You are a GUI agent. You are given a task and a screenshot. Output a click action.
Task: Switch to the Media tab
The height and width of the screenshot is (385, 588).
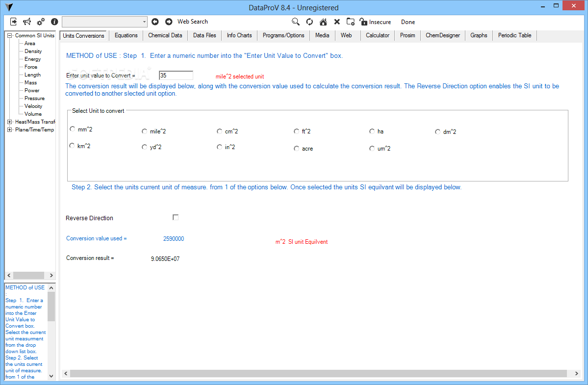322,35
